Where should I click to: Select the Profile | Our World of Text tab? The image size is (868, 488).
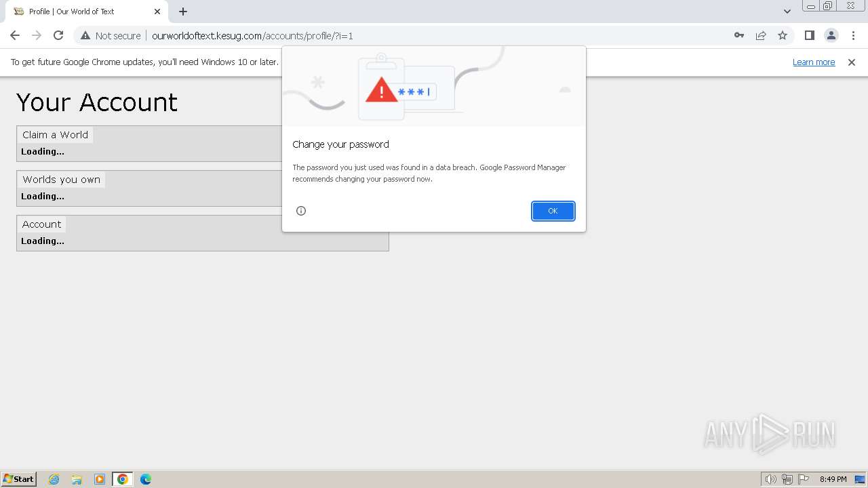click(x=85, y=12)
